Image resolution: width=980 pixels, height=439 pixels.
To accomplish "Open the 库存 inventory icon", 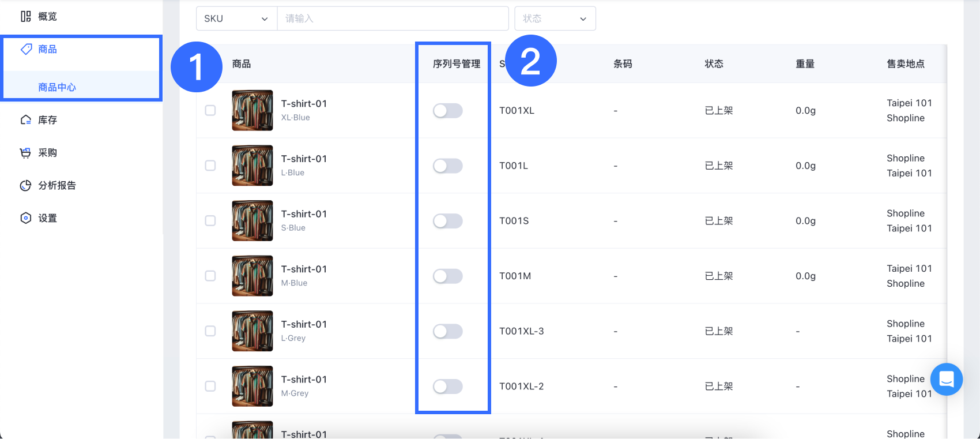I will coord(25,120).
